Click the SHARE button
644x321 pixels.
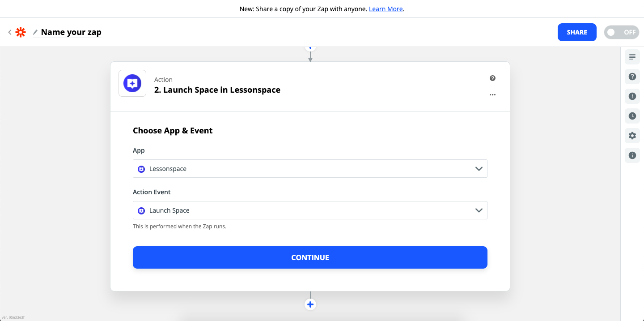[577, 32]
